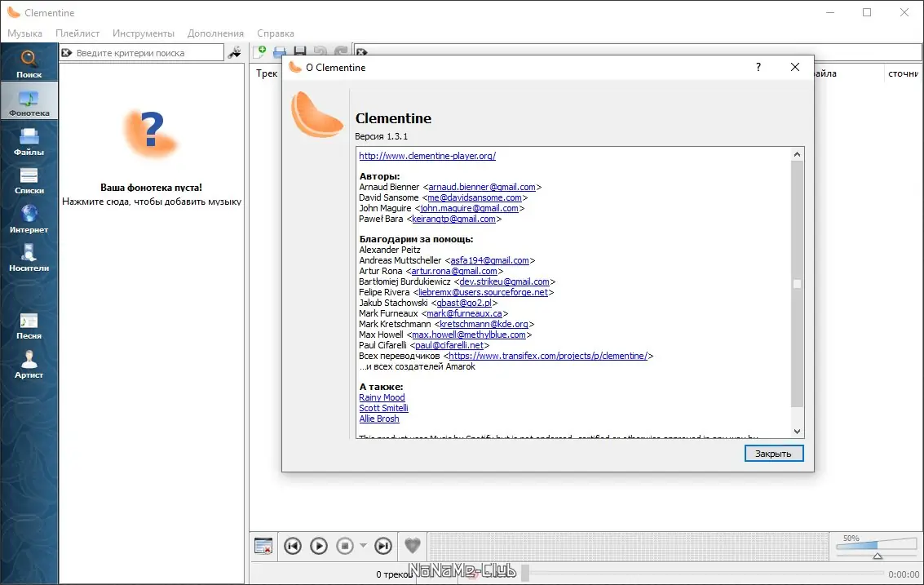The height and width of the screenshot is (585, 924).
Task: Open the Rainy Mood link
Action: (x=382, y=397)
